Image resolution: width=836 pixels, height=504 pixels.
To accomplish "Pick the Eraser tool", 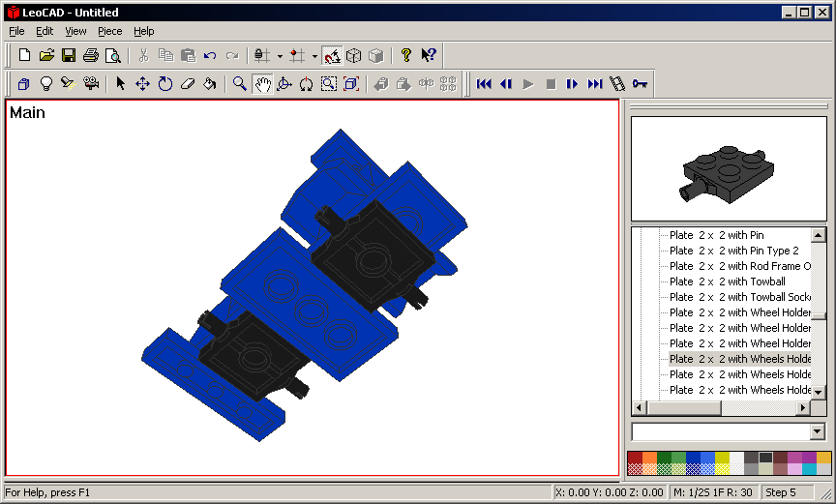I will (188, 84).
